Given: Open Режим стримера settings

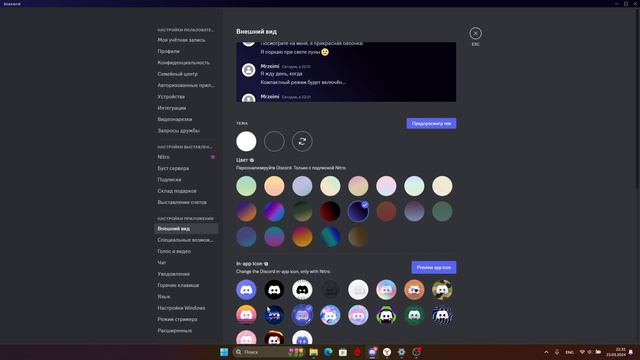Looking at the screenshot, I should point(186,319).
